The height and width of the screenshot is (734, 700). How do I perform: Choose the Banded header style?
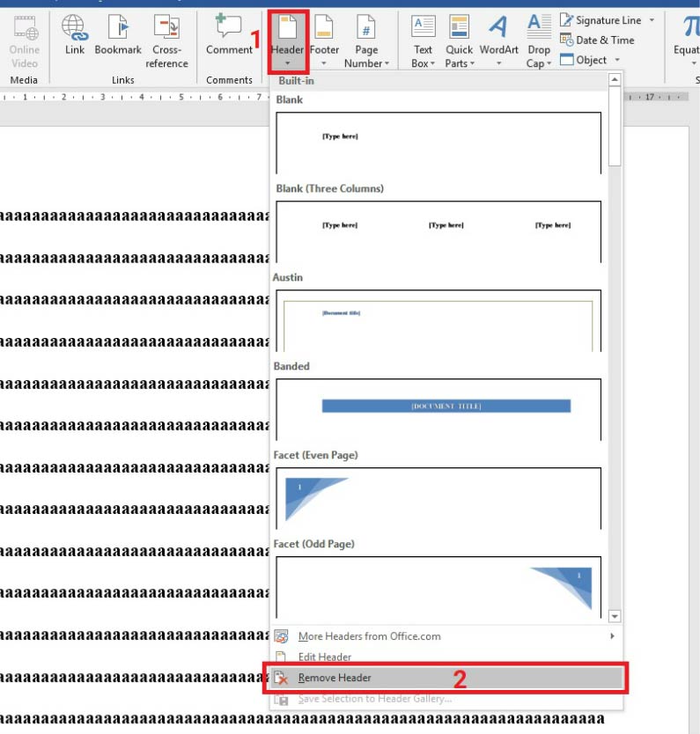click(438, 408)
